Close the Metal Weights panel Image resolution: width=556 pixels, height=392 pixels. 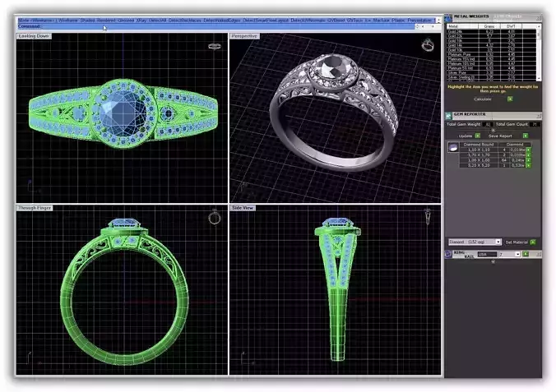coord(539,17)
